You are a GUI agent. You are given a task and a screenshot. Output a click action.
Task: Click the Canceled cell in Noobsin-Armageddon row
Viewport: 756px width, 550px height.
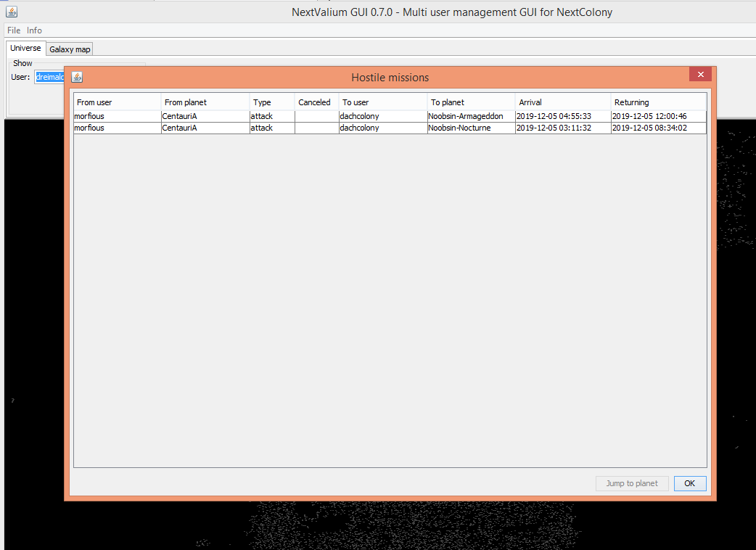(317, 116)
